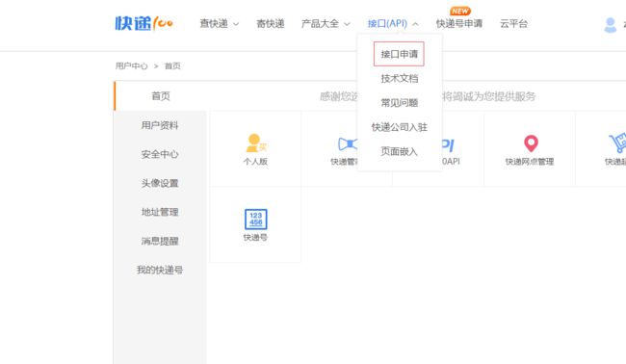Screen dimensions: 626x364
Task: Open the 寄快递 page
Action: click(x=271, y=23)
